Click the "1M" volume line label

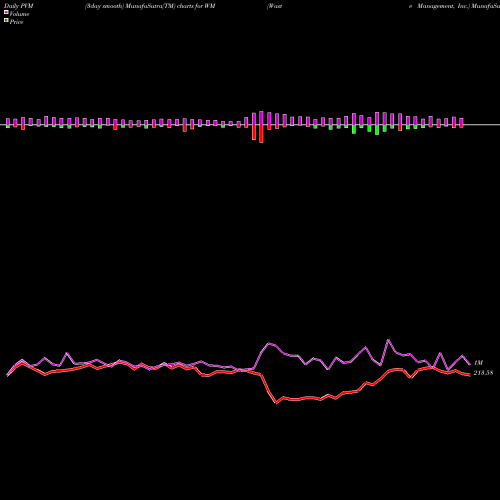point(478,363)
